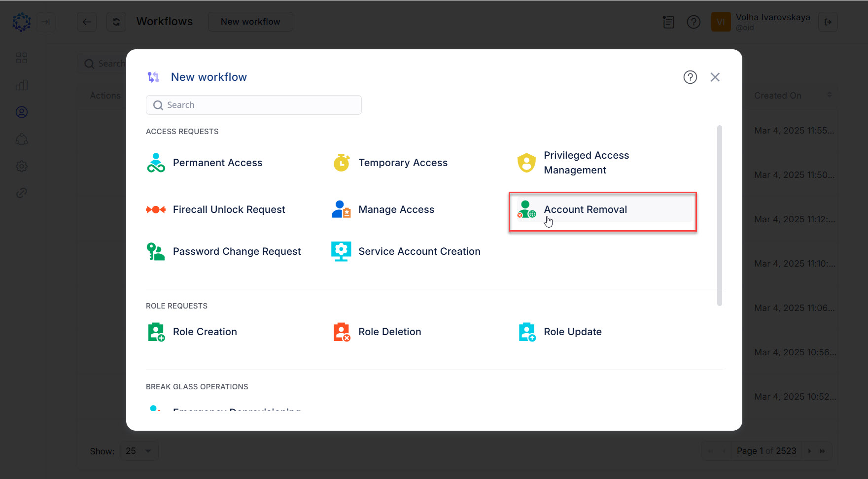Click the Role Creation green badge icon
The height and width of the screenshot is (479, 868).
click(x=156, y=331)
